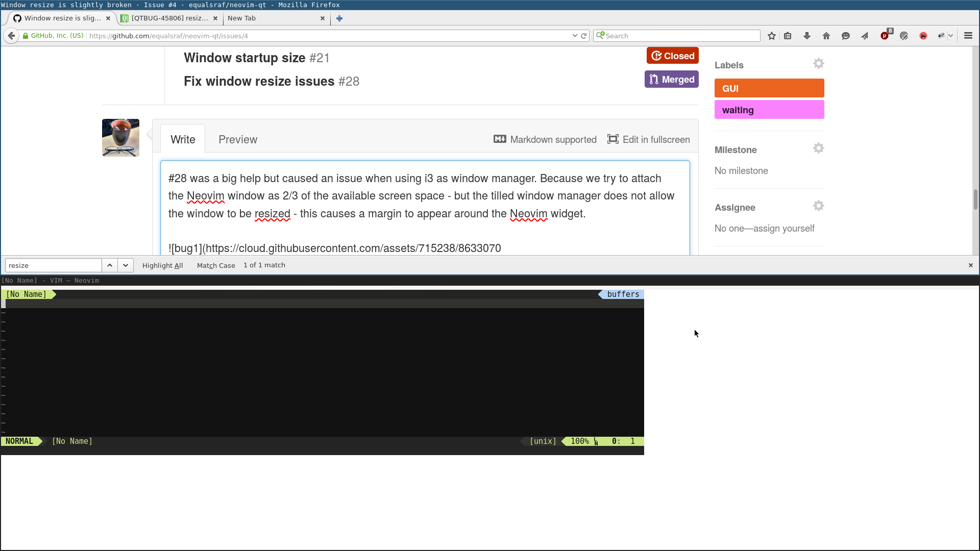This screenshot has height=551, width=980.
Task: Click the paper plane send icon
Action: (x=865, y=36)
